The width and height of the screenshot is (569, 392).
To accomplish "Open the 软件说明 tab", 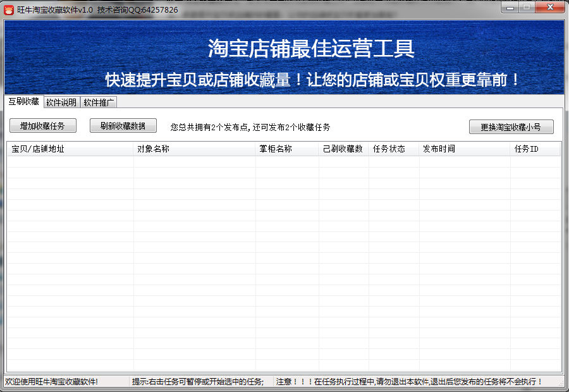I will pos(61,102).
